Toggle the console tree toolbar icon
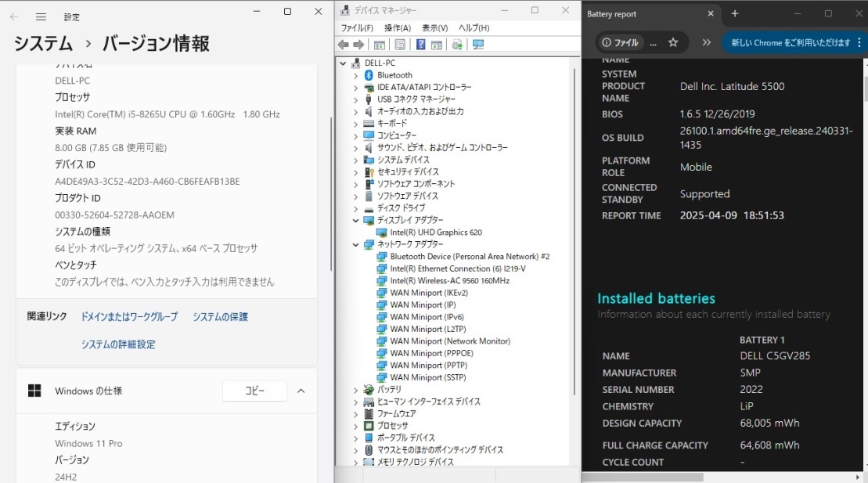 coord(379,45)
